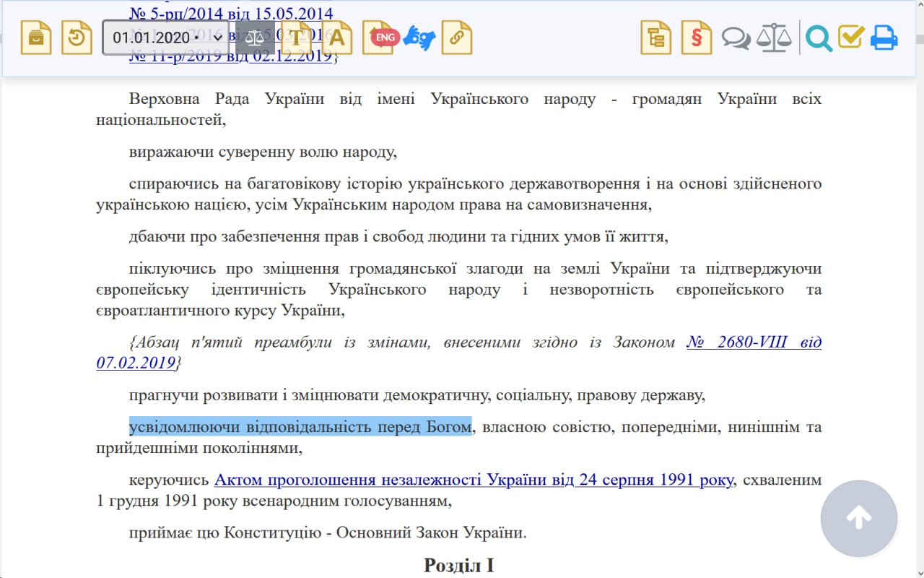Click highlighted text 'усвідомлюючи відповідальність перед Богом'
924x578 pixels.
coord(300,427)
